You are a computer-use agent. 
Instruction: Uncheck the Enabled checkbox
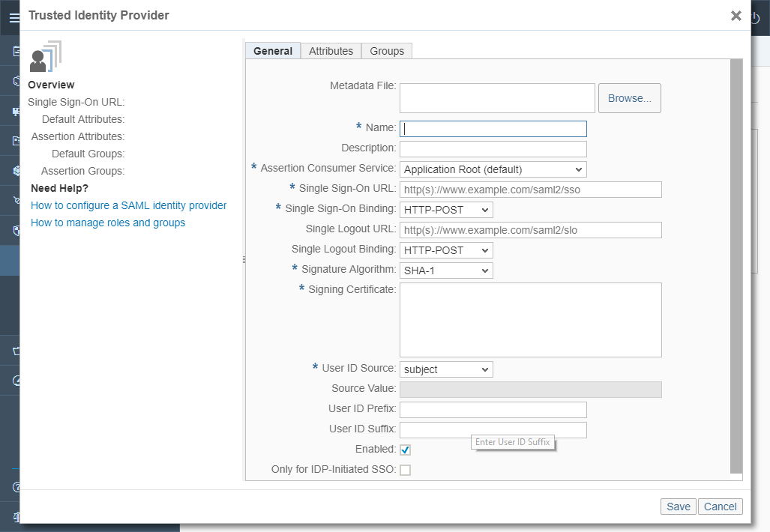pyautogui.click(x=405, y=450)
